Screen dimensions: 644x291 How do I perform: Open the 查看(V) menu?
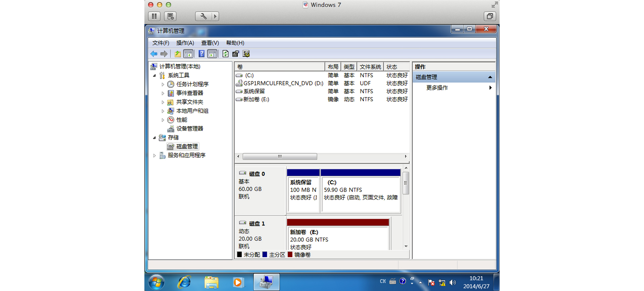click(210, 43)
